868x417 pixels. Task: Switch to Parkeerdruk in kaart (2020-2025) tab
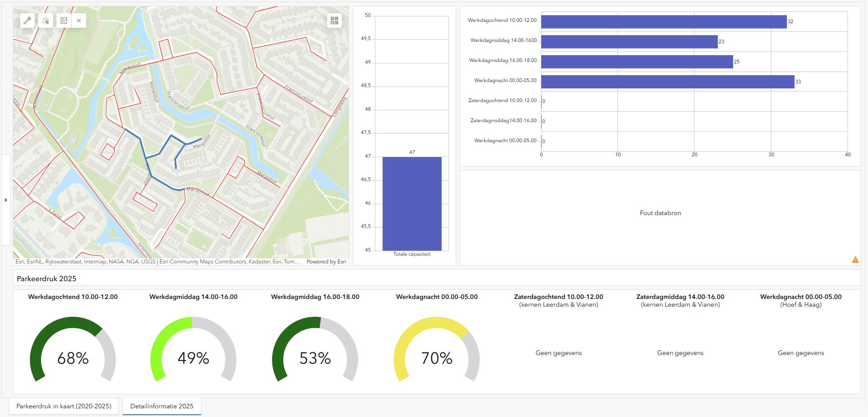click(64, 406)
